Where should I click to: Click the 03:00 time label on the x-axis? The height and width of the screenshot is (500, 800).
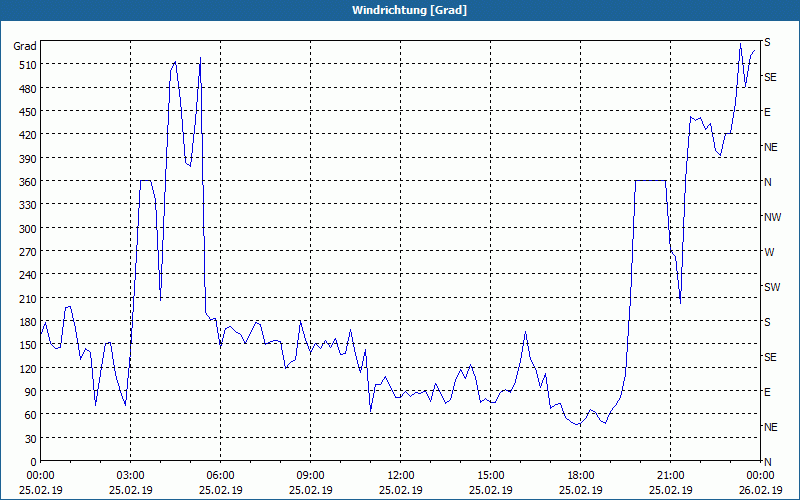131,476
